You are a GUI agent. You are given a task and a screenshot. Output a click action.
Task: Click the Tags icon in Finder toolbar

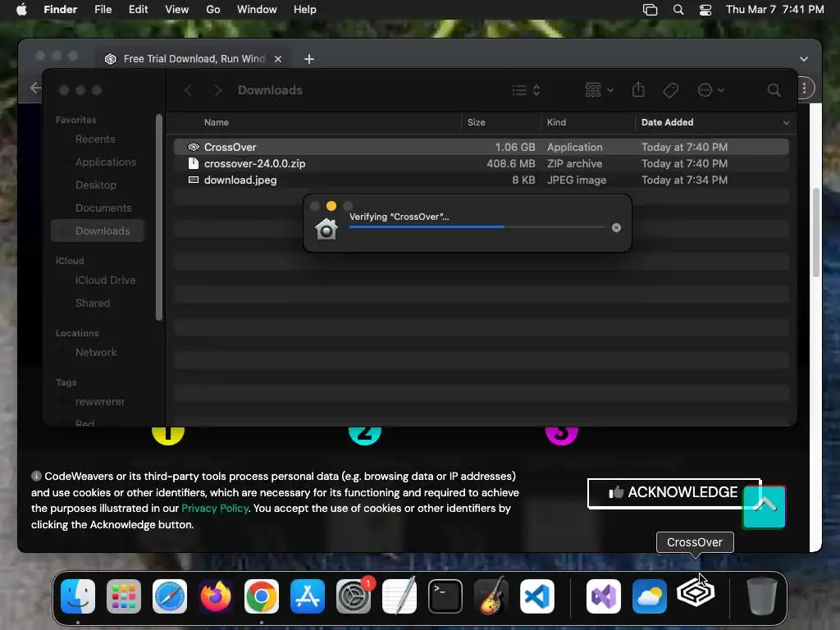click(x=670, y=90)
